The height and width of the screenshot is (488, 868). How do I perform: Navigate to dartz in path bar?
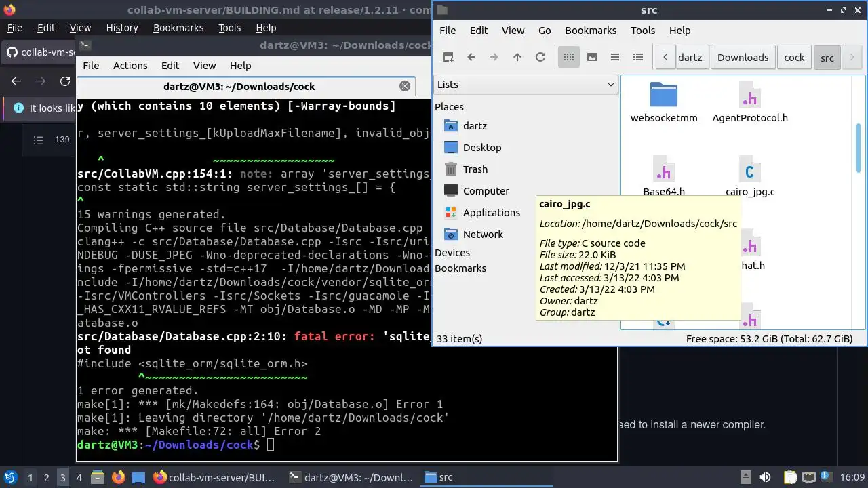point(690,57)
